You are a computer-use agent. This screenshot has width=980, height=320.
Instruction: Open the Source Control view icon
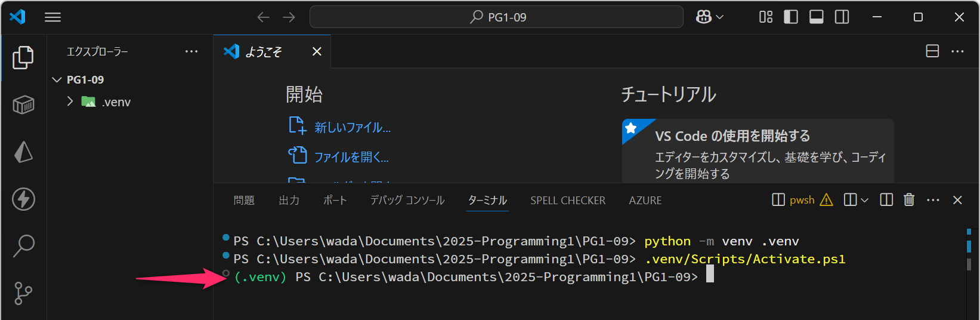click(x=23, y=293)
